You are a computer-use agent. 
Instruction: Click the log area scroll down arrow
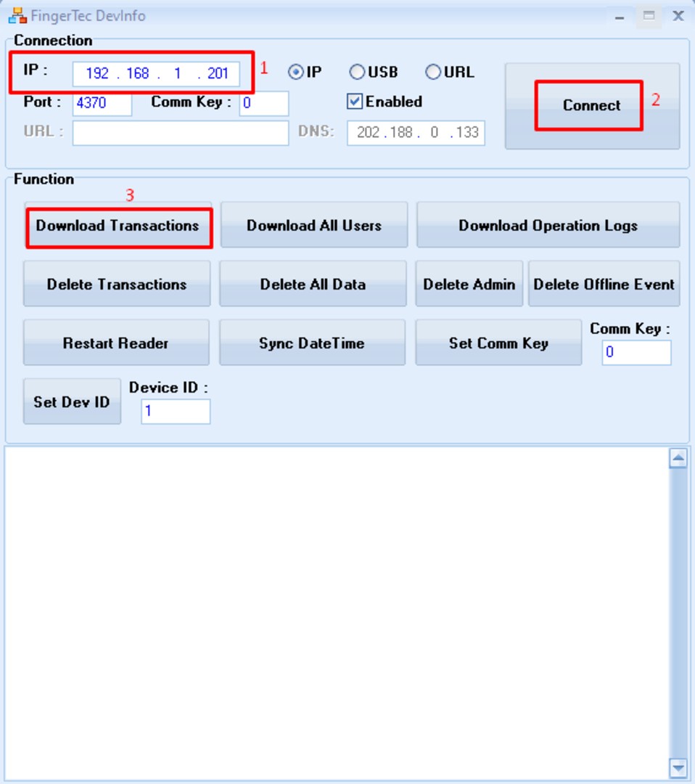pyautogui.click(x=678, y=767)
